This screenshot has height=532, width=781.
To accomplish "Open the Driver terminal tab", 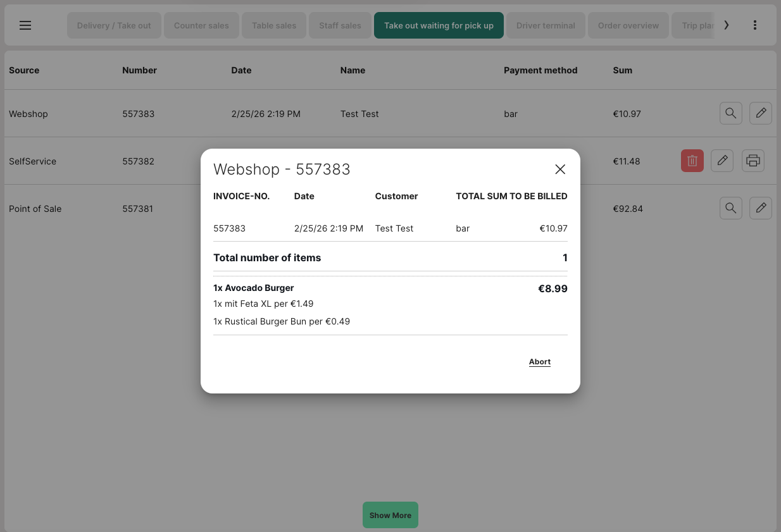I will pos(546,26).
